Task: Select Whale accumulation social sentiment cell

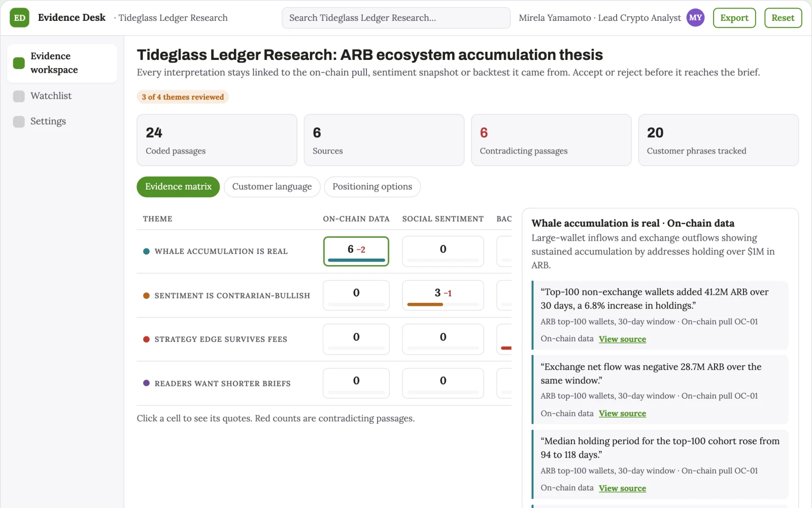Action: [443, 251]
